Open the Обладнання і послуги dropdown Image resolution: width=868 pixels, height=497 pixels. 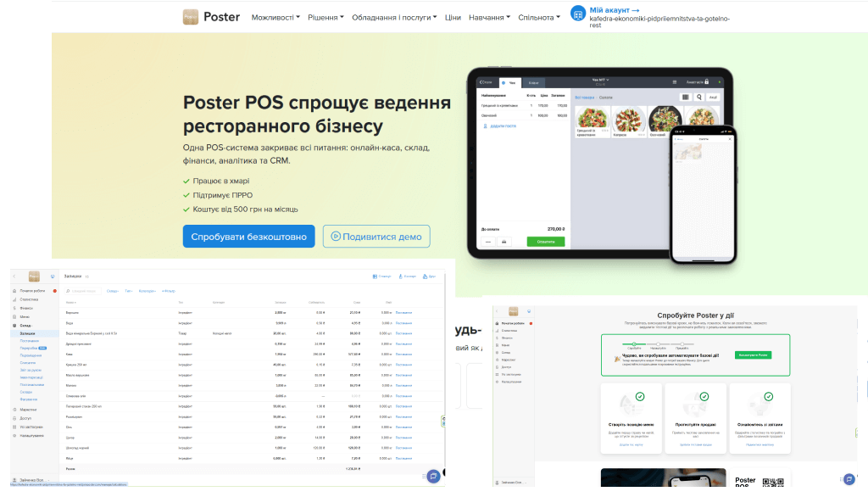pyautogui.click(x=394, y=18)
